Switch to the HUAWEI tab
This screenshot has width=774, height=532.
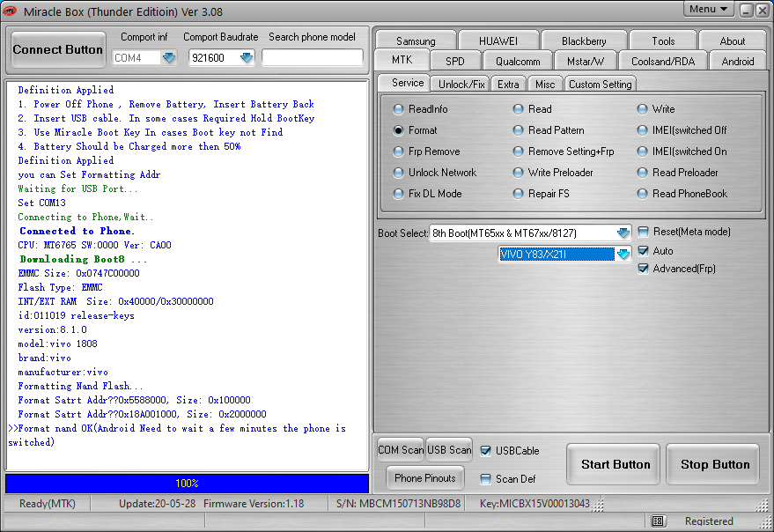498,41
